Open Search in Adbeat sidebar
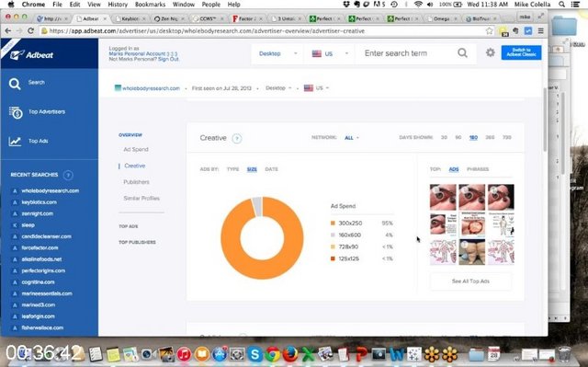588x367 pixels. (37, 83)
